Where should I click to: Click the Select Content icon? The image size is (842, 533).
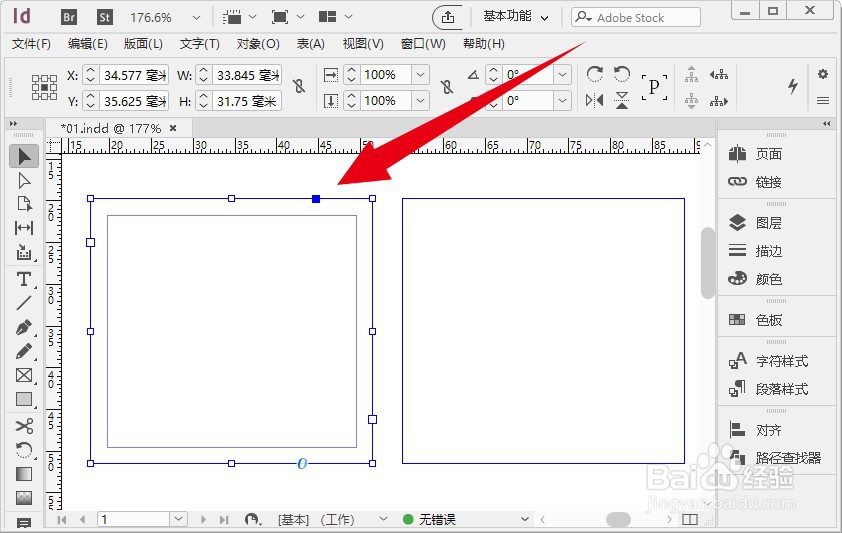[x=692, y=100]
